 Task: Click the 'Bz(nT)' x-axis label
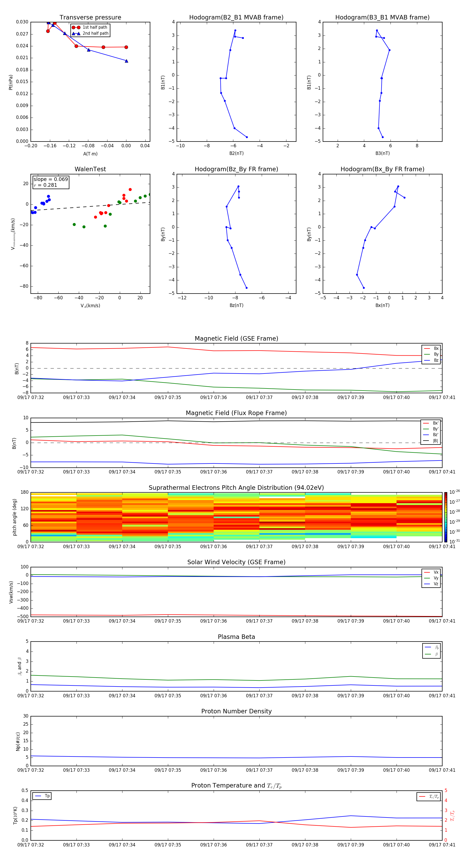(236, 305)
